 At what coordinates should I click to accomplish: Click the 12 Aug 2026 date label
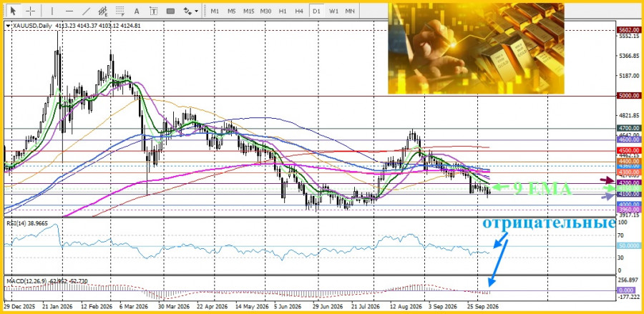pyautogui.click(x=406, y=307)
